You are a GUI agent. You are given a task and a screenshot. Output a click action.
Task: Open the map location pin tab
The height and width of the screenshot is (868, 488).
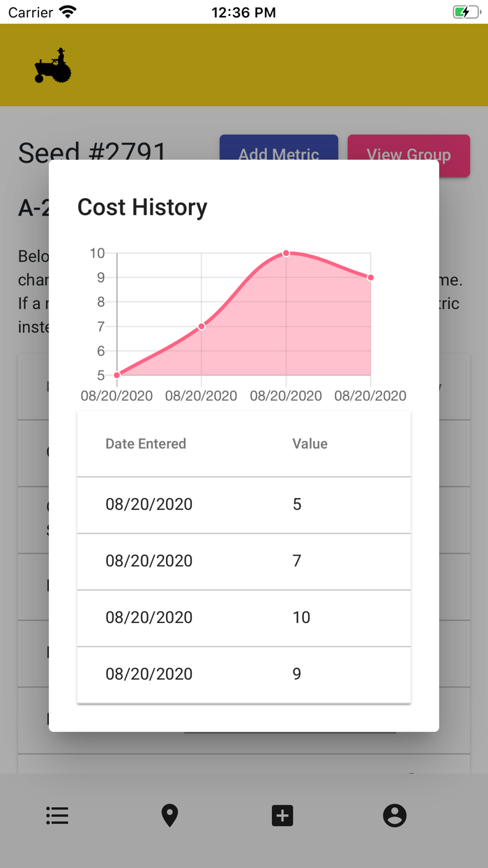click(x=169, y=815)
